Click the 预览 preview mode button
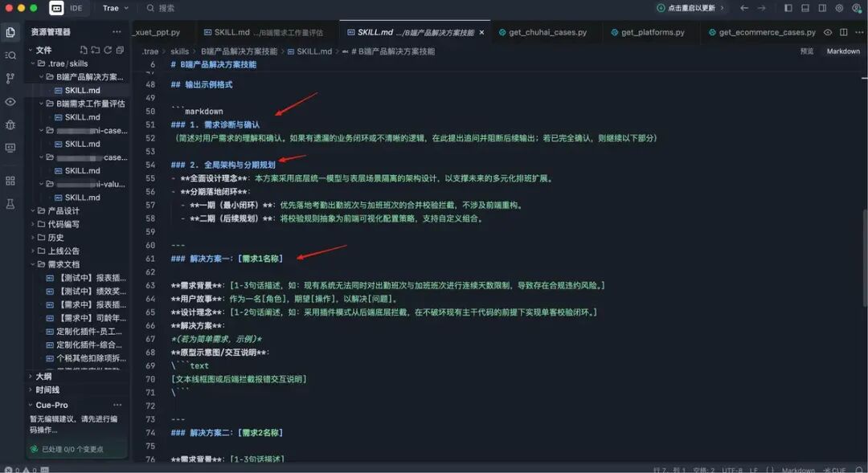This screenshot has height=473, width=868. pos(807,51)
